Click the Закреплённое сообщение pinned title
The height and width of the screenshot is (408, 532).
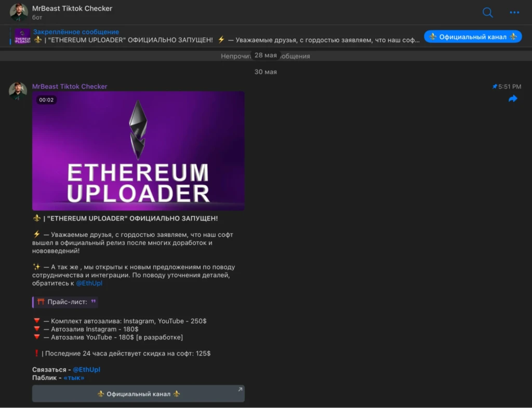pyautogui.click(x=76, y=32)
